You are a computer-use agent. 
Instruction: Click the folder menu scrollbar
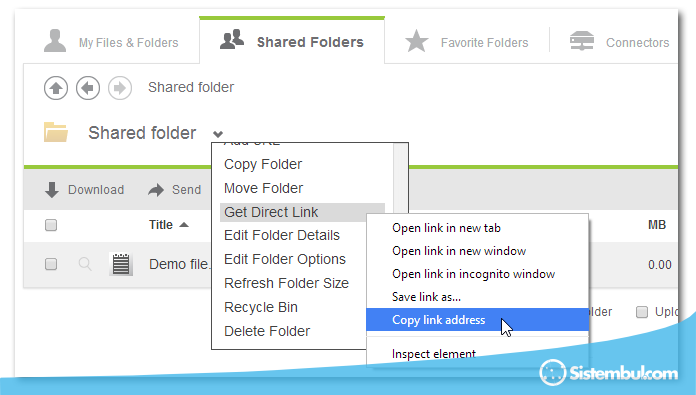click(x=400, y=178)
